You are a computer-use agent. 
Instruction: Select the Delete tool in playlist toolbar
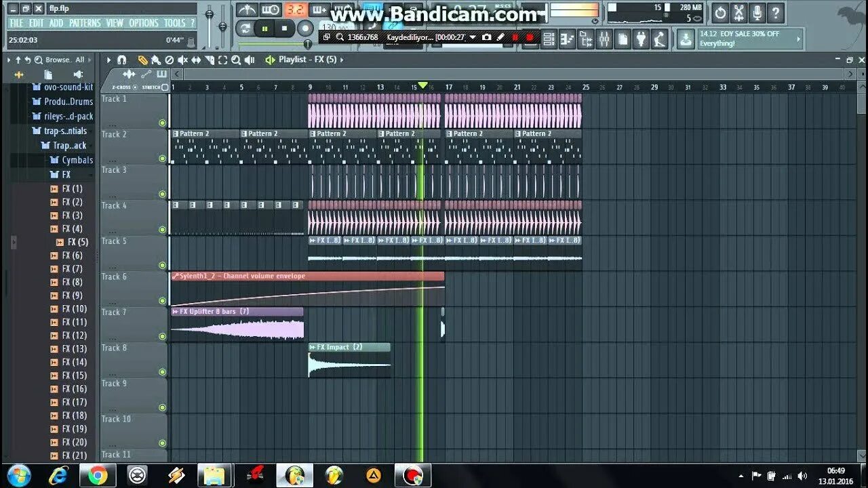pos(170,60)
